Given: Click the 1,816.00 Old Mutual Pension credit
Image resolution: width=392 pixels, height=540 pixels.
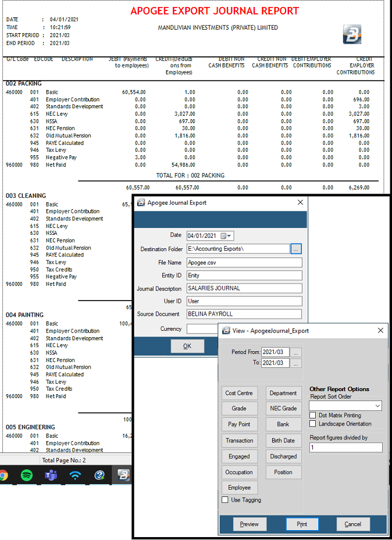Looking at the screenshot, I should 184,135.
